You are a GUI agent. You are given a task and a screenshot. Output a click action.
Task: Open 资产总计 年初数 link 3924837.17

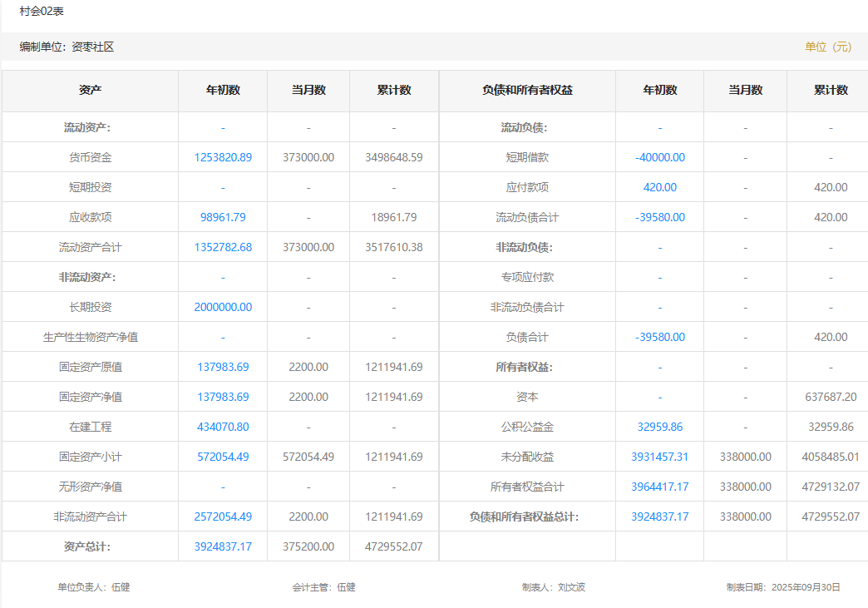(x=223, y=546)
